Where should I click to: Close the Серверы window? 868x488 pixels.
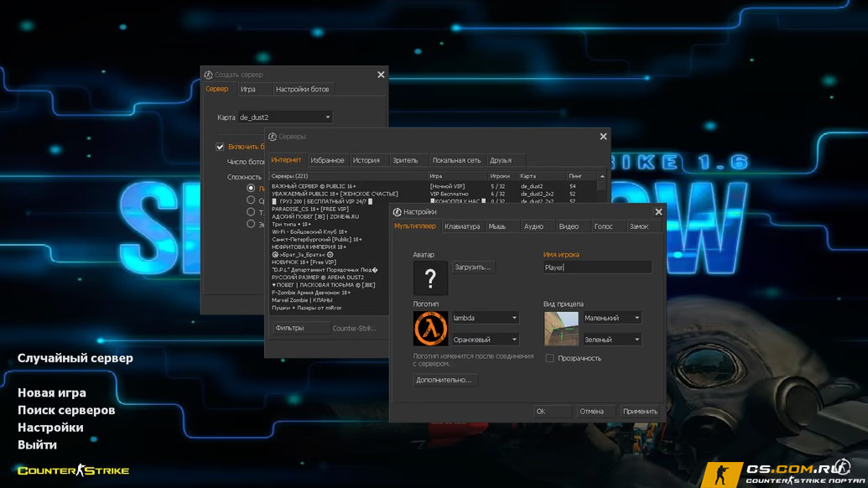pos(603,137)
